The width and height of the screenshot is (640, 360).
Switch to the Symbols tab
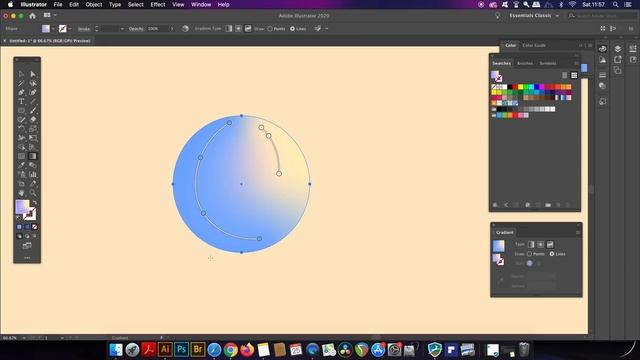tap(548, 63)
